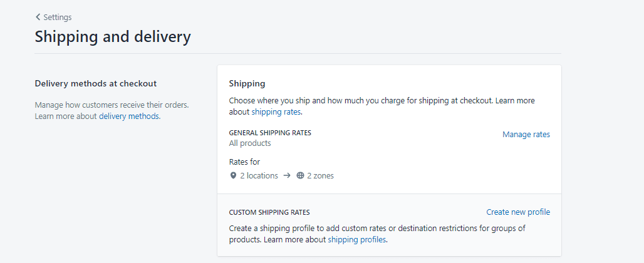644x263 pixels.
Task: Open the delivery methods help link
Action: coord(130,116)
